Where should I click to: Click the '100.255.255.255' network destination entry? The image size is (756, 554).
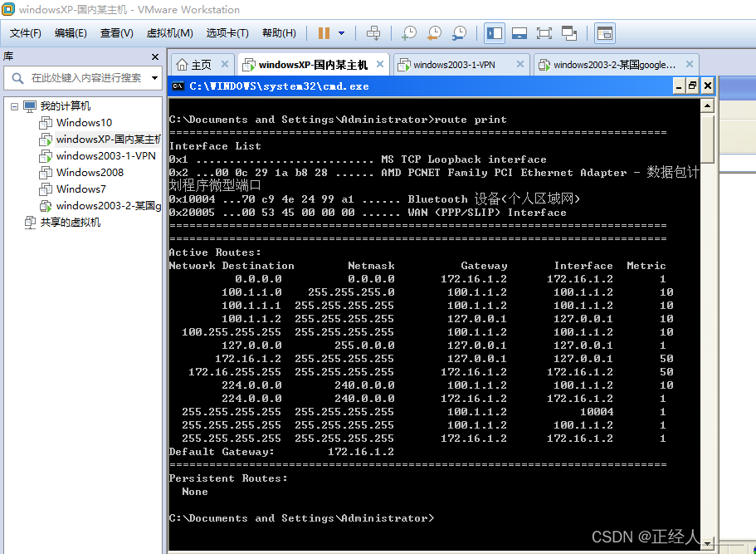(x=232, y=332)
